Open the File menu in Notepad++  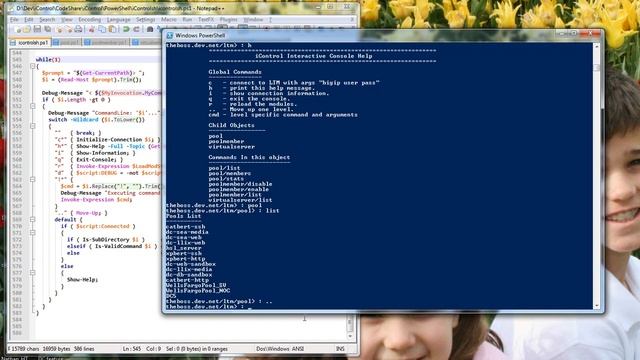tap(14, 19)
